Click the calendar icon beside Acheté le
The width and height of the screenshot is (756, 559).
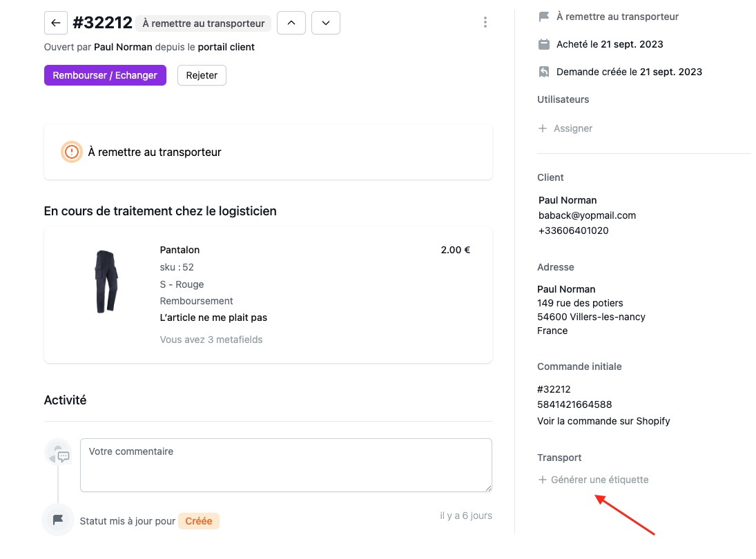click(x=544, y=44)
